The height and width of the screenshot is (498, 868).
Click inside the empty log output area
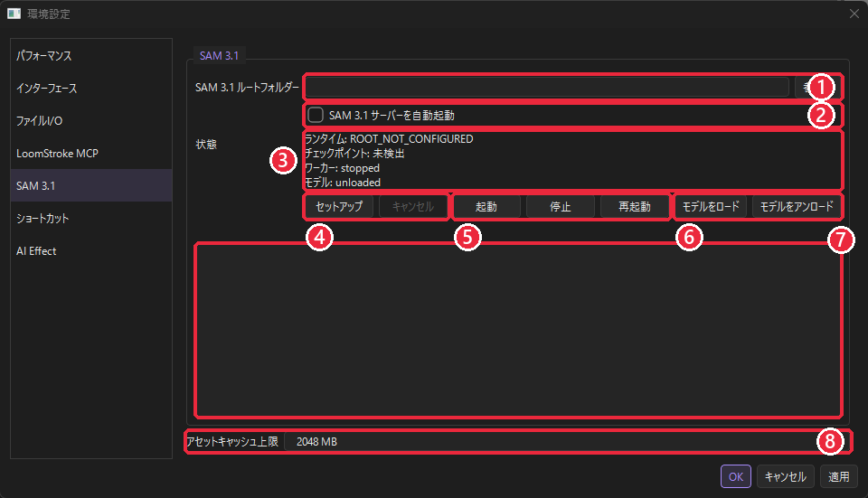pyautogui.click(x=518, y=330)
